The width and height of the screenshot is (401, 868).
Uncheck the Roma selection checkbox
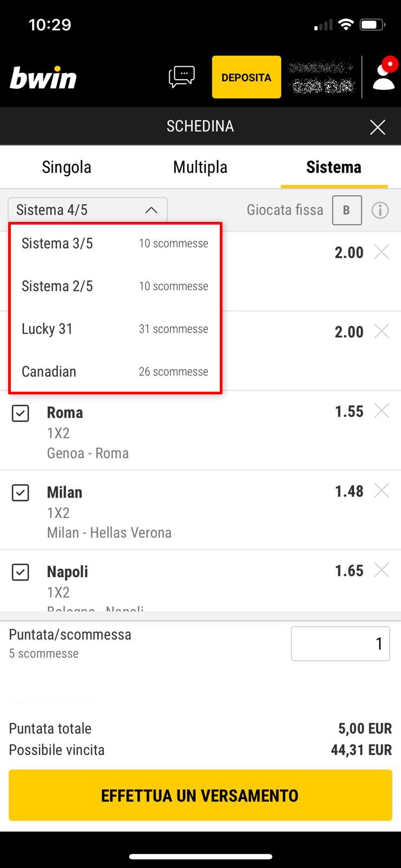tap(21, 413)
